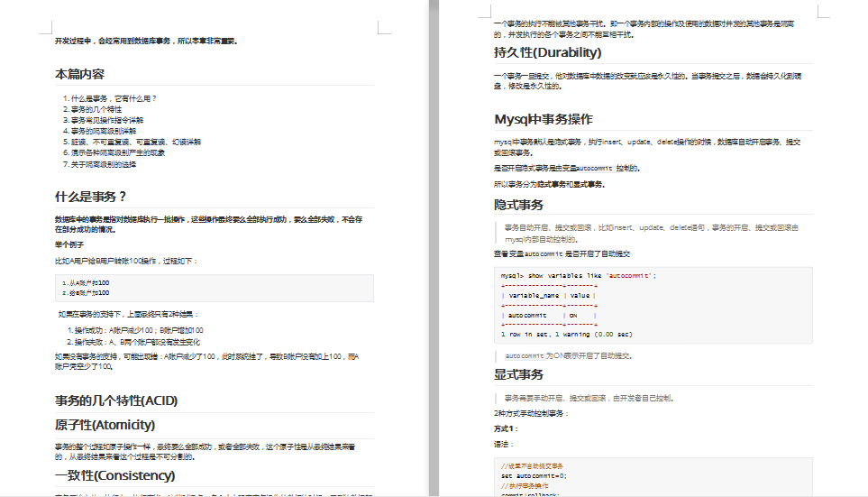Click code line "2.给B账户加100"
Viewport: 868px width, 497px height.
click(x=86, y=293)
